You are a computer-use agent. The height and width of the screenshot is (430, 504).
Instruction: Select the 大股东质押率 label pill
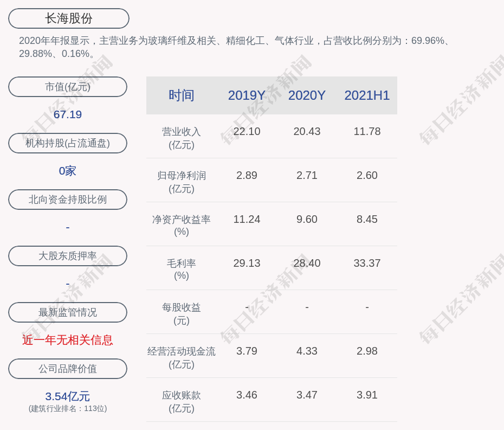pyautogui.click(x=68, y=256)
